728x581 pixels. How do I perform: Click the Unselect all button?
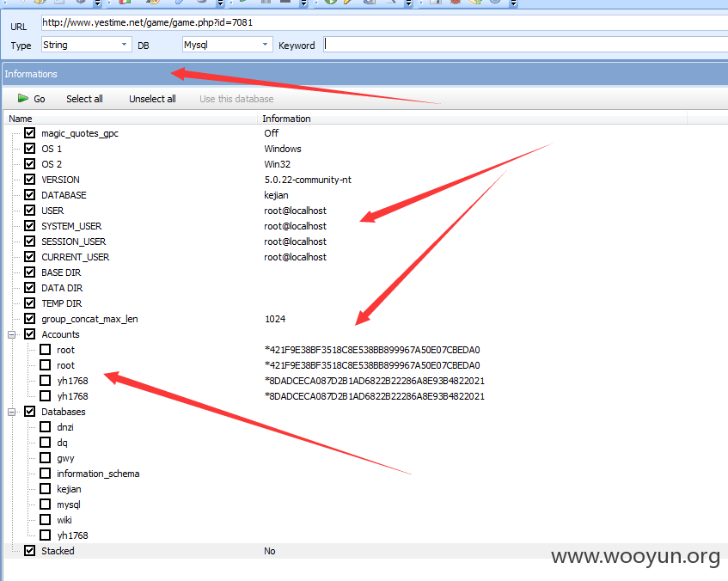coord(152,99)
